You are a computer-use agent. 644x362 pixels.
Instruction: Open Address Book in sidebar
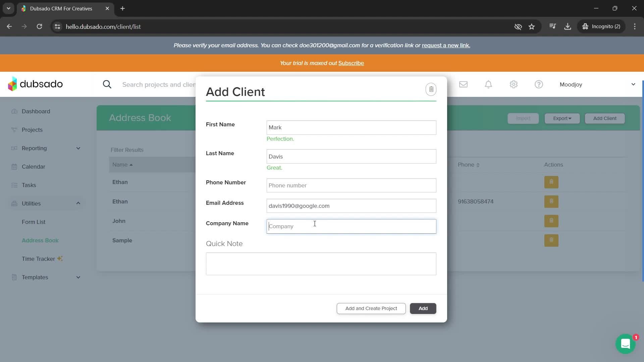40,240
